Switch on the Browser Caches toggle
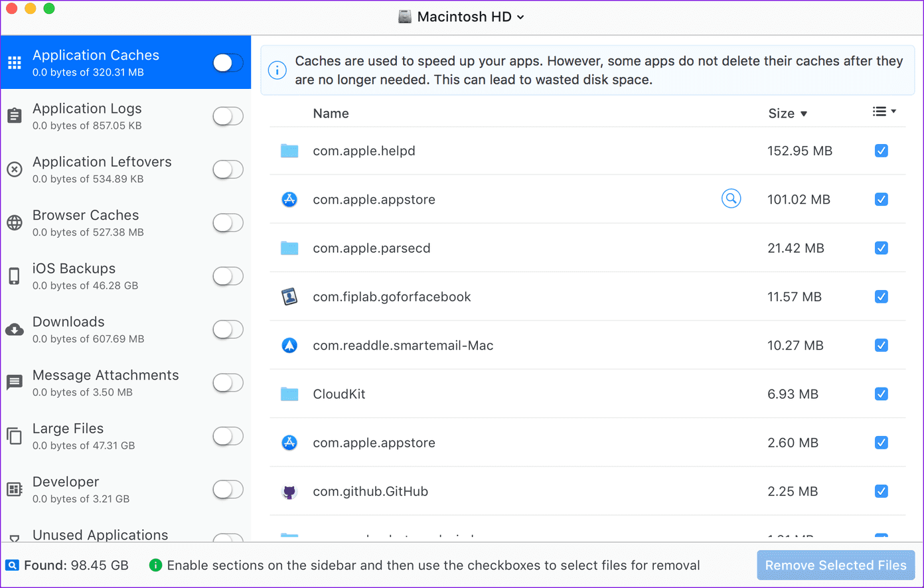Viewport: 924px width, 588px height. click(x=228, y=223)
